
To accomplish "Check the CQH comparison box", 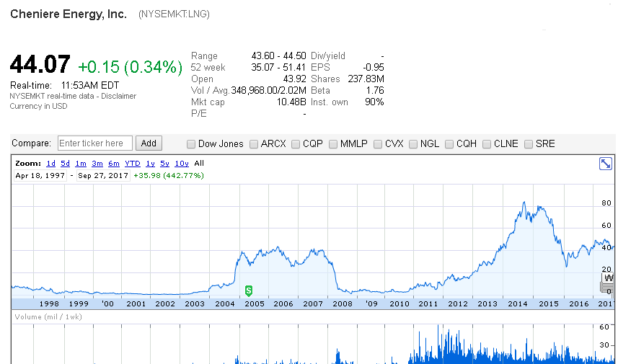I will (449, 144).
